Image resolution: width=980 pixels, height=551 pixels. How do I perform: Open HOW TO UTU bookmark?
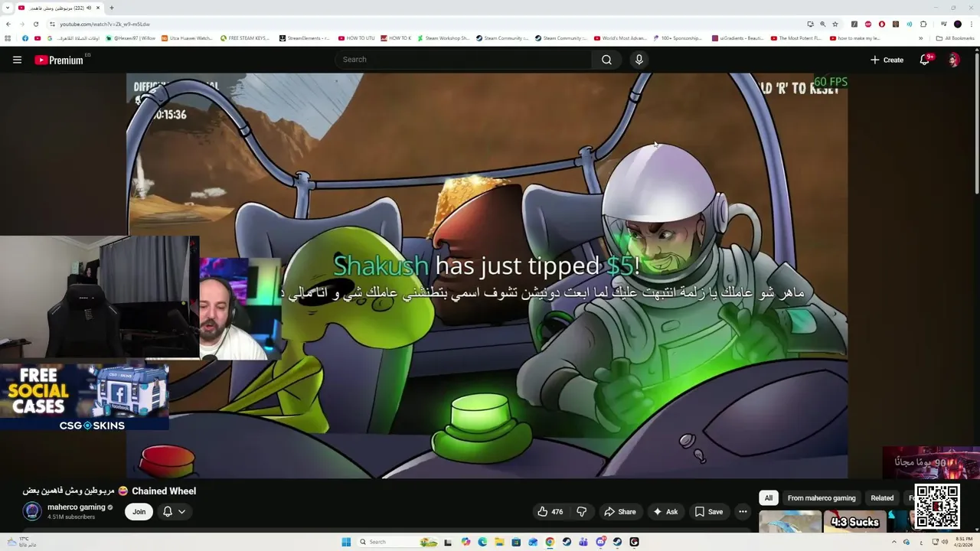pos(357,38)
